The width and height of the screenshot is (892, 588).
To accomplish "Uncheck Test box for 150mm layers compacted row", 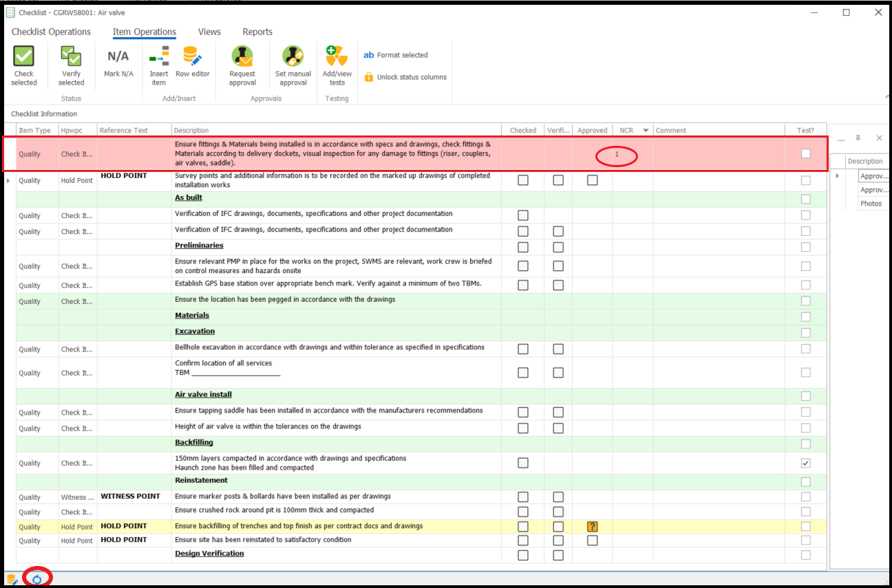I will [805, 463].
